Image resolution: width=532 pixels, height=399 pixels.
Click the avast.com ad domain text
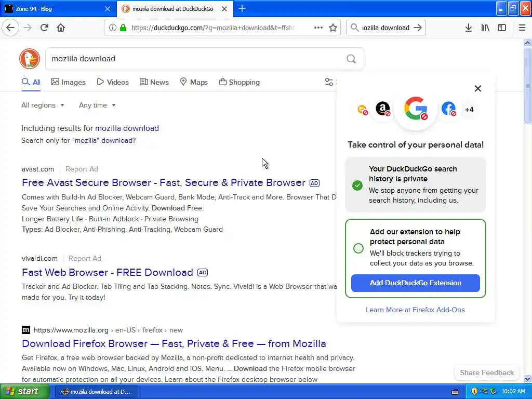pos(37,169)
